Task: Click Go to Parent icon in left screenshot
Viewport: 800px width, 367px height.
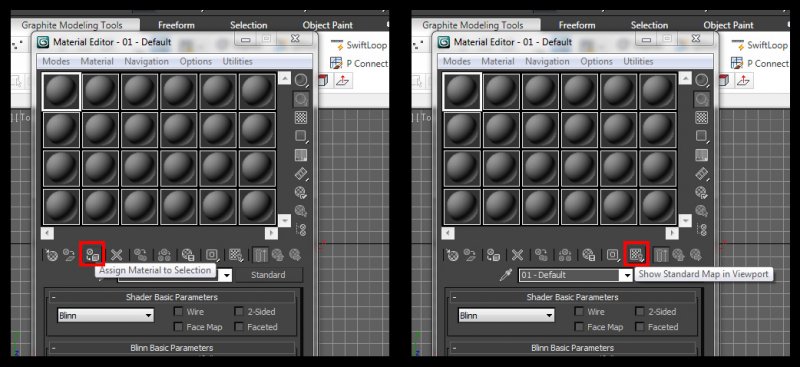Action: [x=278, y=255]
